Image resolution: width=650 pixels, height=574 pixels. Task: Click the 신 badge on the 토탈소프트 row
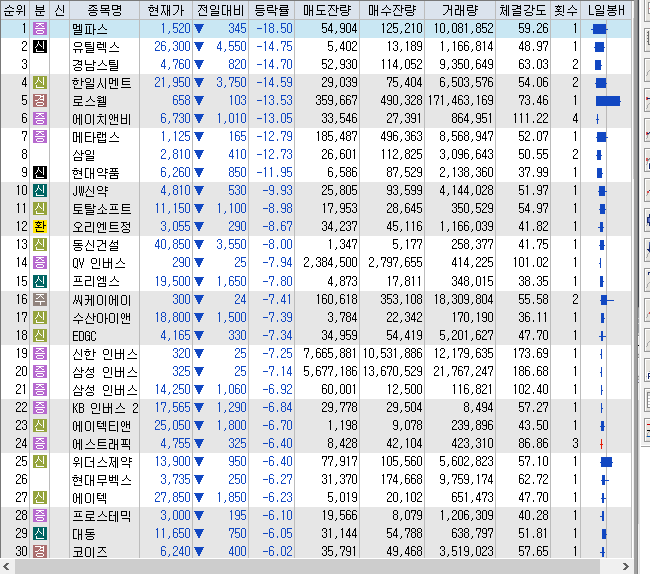[x=40, y=208]
